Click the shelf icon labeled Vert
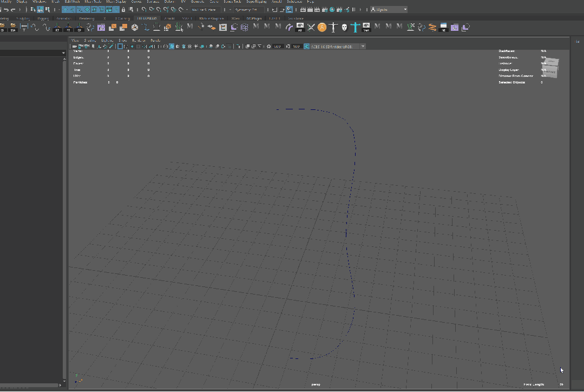The height and width of the screenshot is (392, 584). [x=366, y=27]
